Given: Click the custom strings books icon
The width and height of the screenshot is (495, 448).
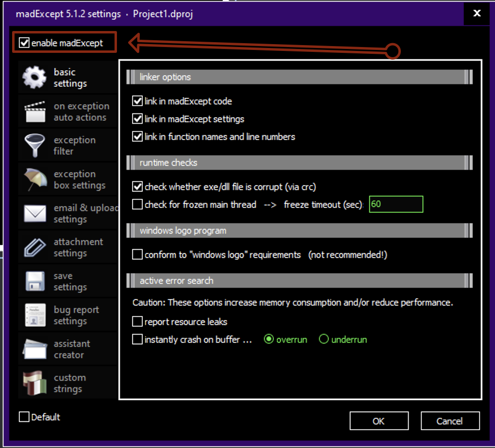Looking at the screenshot, I should pyautogui.click(x=35, y=383).
